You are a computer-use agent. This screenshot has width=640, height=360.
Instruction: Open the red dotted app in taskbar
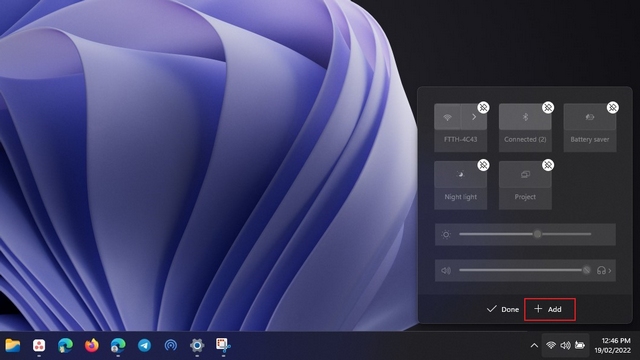[39, 345]
